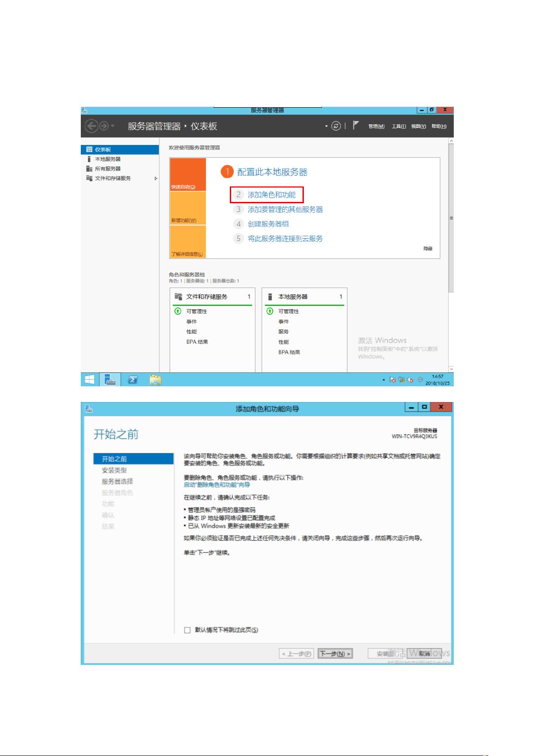This screenshot has width=535, height=756.
Task: Open the 工具(T) menu
Action: 399,127
